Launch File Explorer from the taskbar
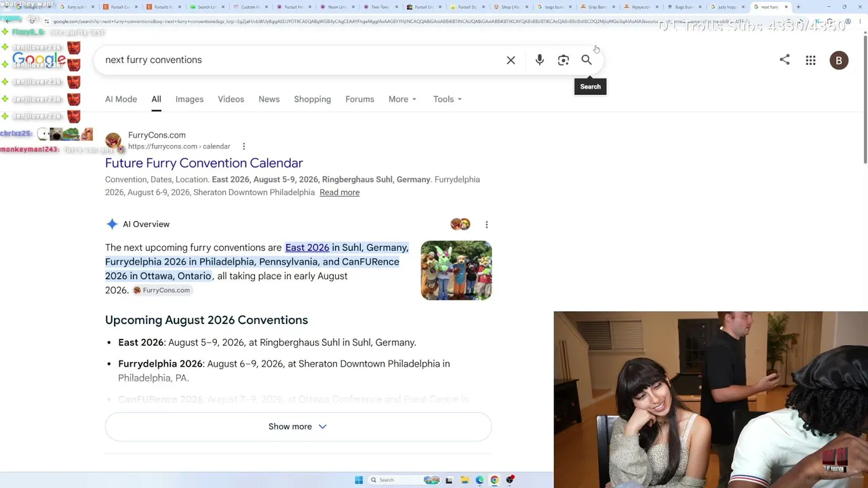 pos(465,480)
